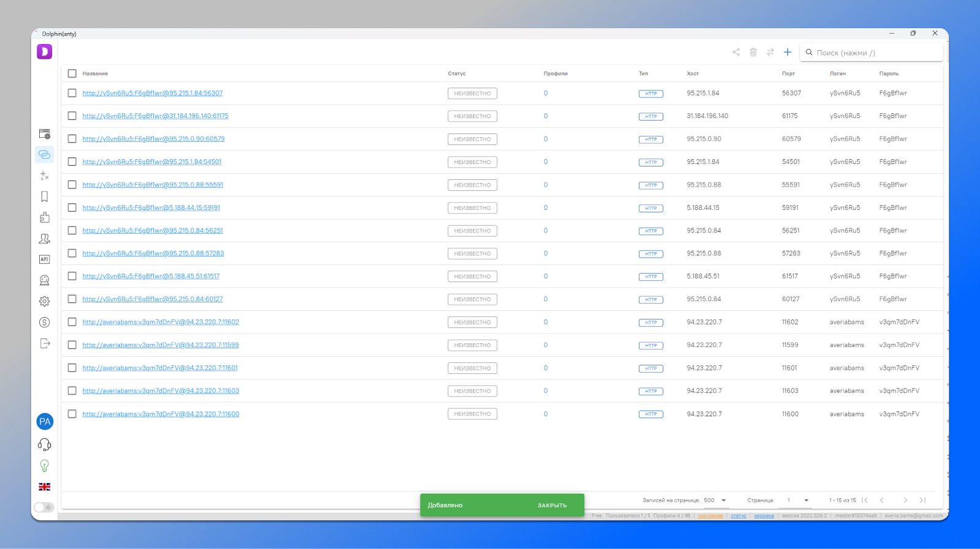Open the статус link in status bar

click(739, 516)
